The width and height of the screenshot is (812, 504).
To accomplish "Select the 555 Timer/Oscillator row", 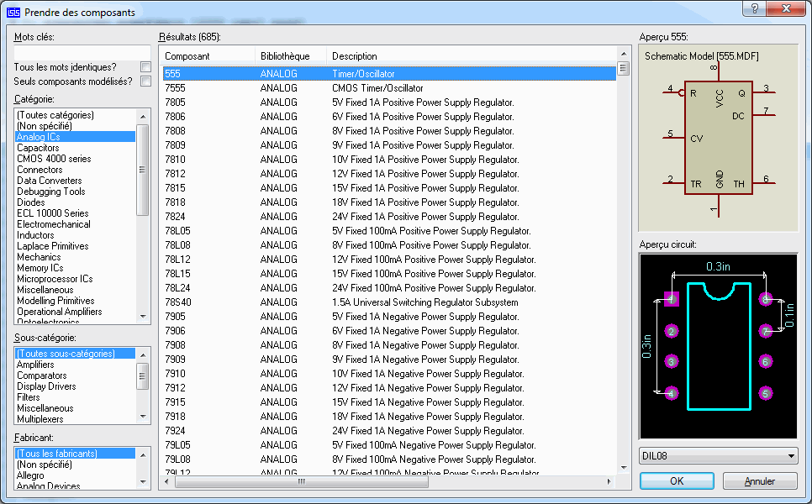I will 389,73.
